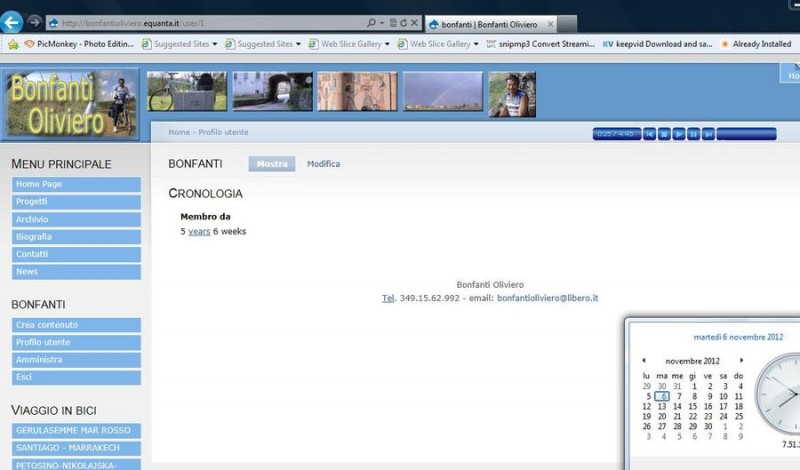Image resolution: width=800 pixels, height=470 pixels.
Task: Click the rainbow thumbnail in header
Action: (x=442, y=92)
